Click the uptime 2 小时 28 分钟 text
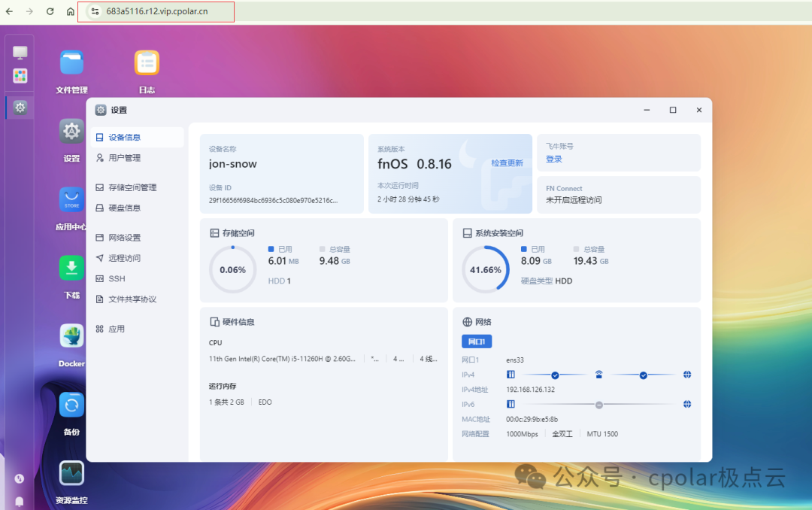Image resolution: width=812 pixels, height=510 pixels. pos(408,199)
